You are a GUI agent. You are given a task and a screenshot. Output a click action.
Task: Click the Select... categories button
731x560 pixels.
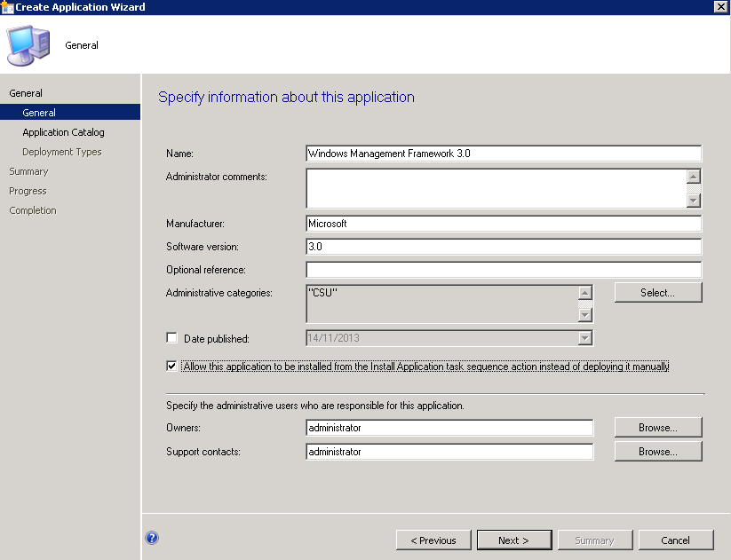(x=658, y=293)
